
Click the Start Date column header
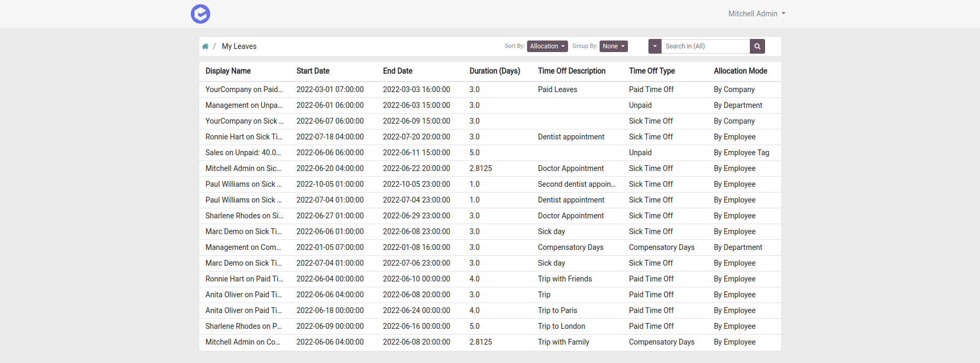[x=313, y=71]
